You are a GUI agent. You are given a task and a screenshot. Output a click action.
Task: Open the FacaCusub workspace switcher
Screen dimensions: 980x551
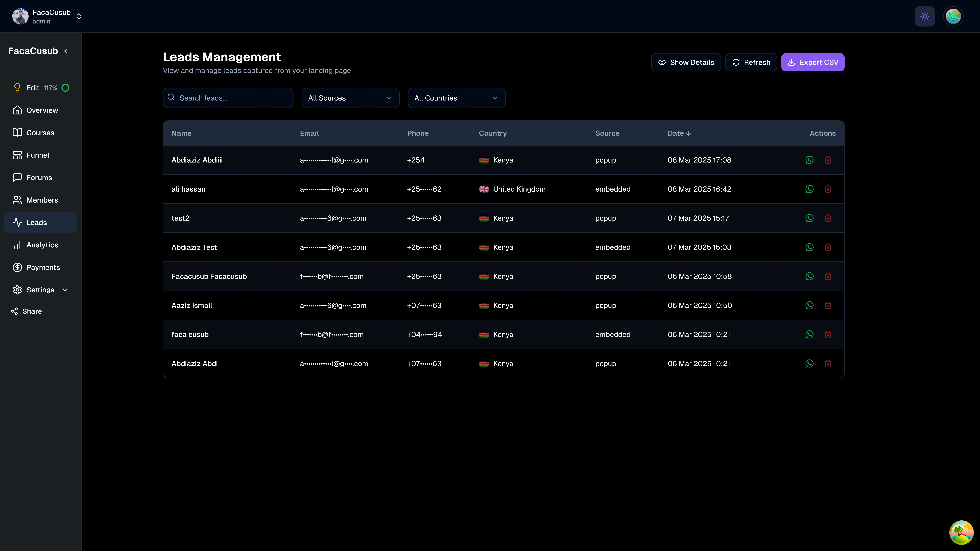point(47,16)
